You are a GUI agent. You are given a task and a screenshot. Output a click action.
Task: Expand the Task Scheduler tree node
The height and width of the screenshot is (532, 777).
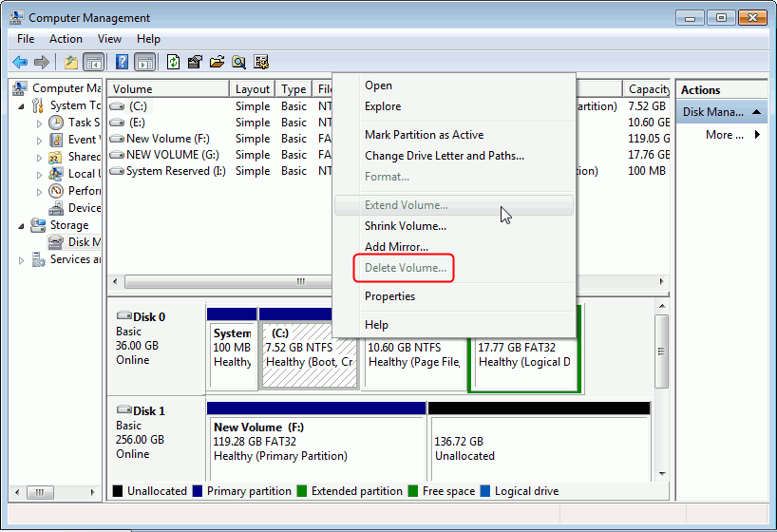pos(39,123)
